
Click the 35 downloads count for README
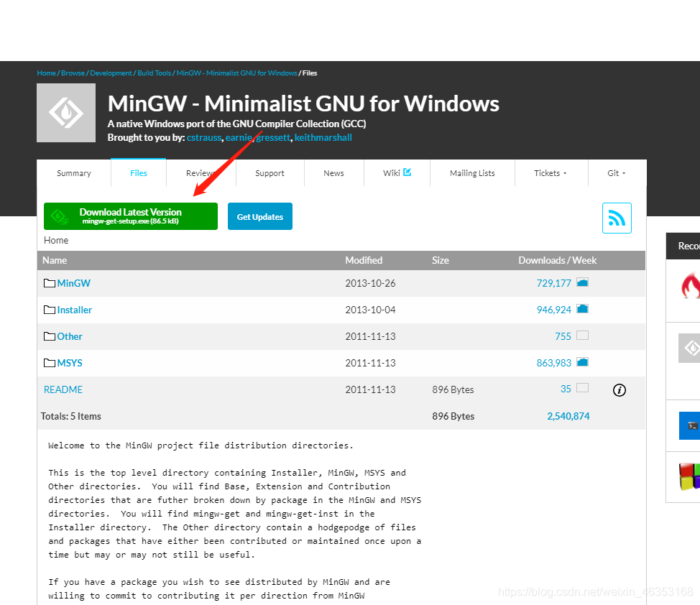tap(566, 389)
